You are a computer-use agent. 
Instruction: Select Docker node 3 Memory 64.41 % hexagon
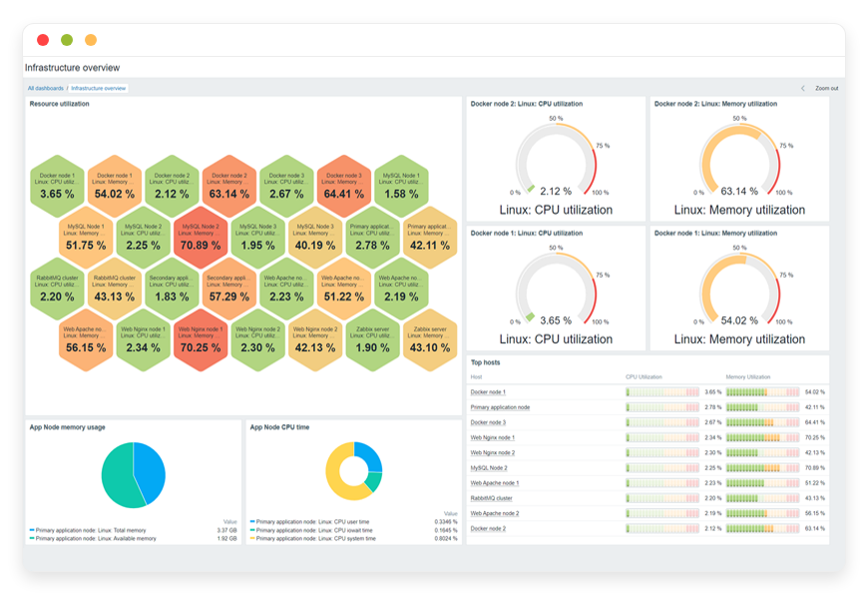coord(344,186)
